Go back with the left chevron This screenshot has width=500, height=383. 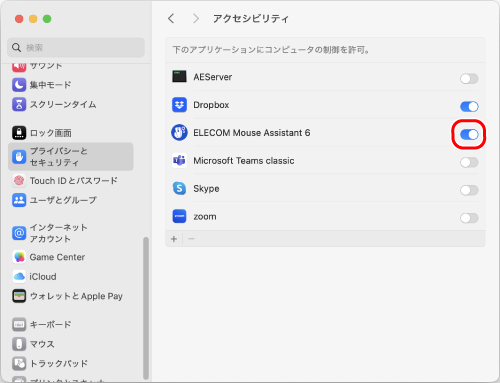pos(171,18)
